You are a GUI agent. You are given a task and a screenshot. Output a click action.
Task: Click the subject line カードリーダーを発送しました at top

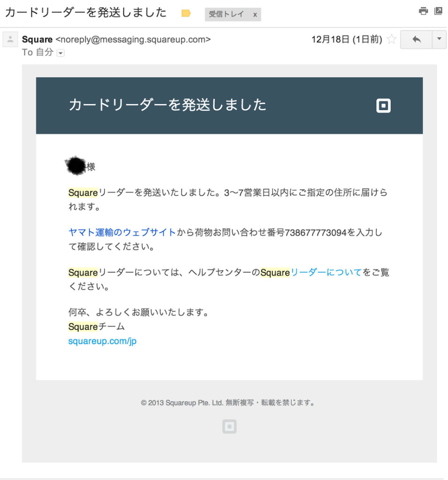pyautogui.click(x=86, y=13)
